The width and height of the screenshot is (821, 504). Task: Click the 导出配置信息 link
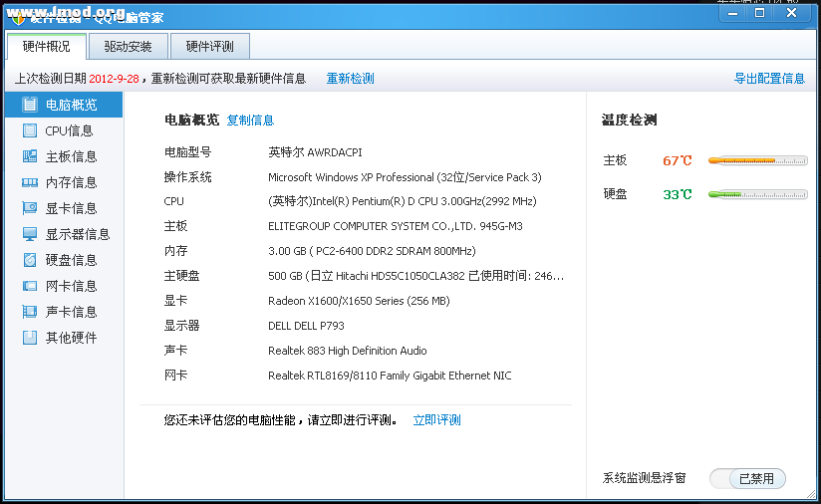click(769, 79)
